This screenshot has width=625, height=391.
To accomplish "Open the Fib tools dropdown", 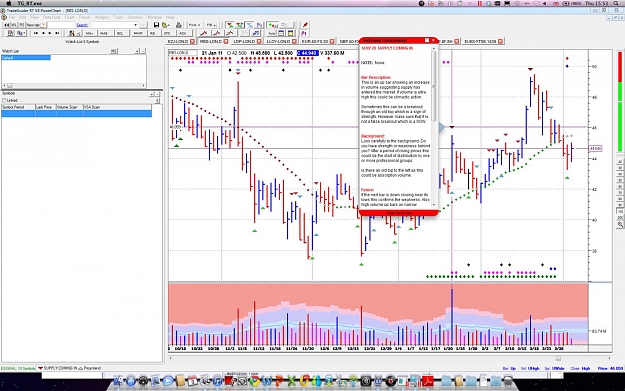I will tap(211, 25).
